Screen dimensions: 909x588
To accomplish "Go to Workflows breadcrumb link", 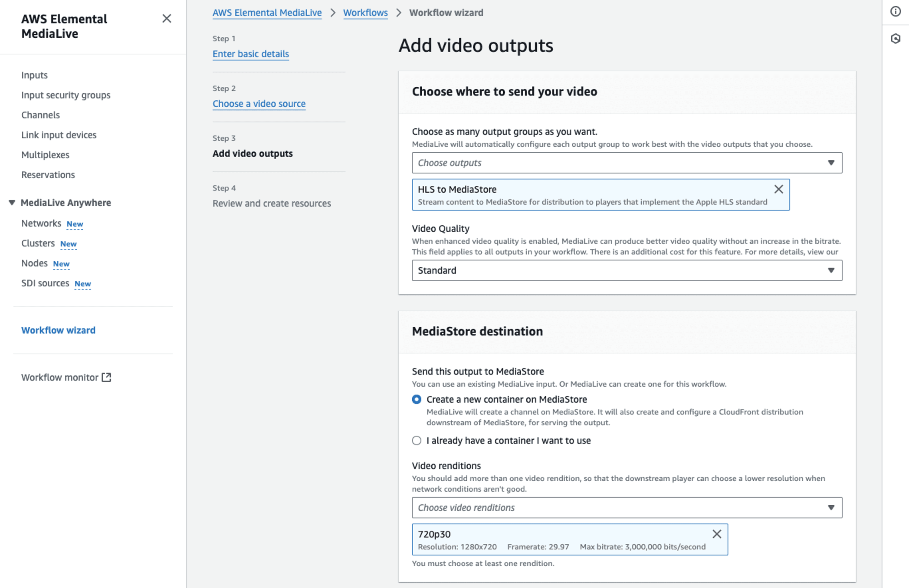I will click(x=365, y=13).
